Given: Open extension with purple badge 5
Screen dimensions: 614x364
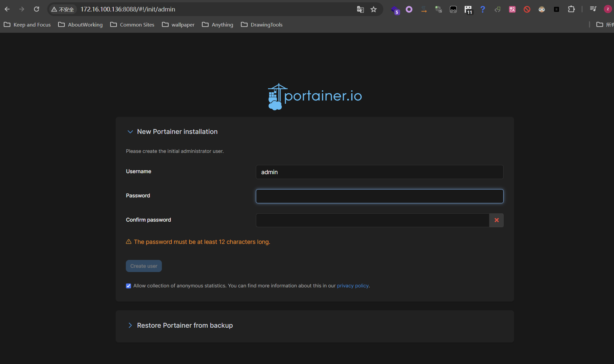Looking at the screenshot, I should [x=395, y=10].
